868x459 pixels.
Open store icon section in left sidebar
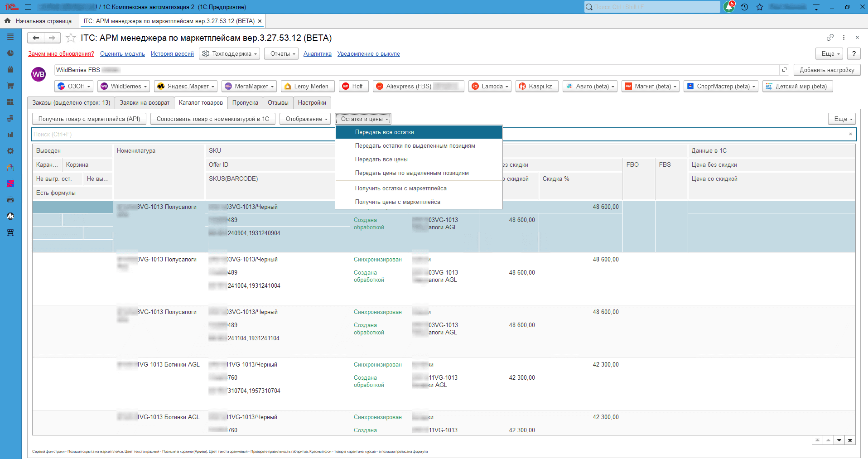[10, 232]
